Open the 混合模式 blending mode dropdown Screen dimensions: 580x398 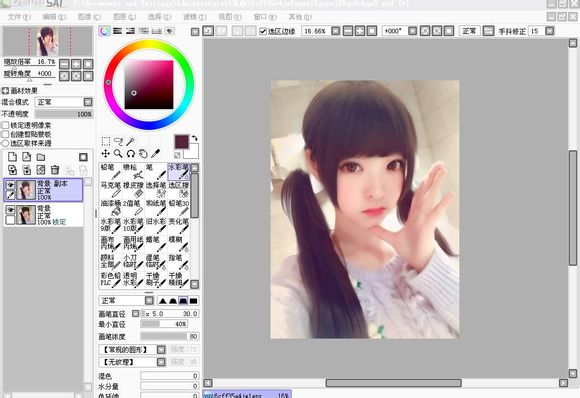[88, 102]
